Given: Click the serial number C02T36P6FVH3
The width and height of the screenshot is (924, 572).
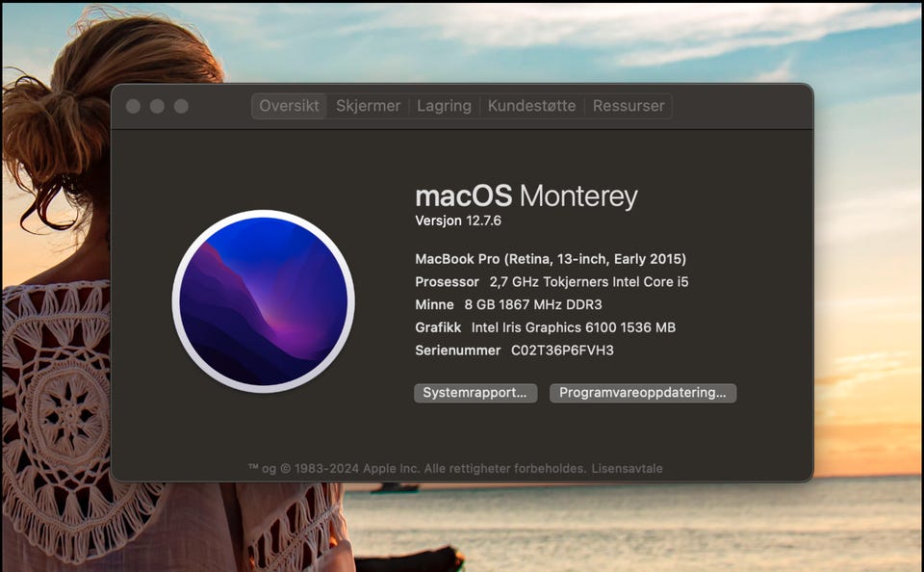Looking at the screenshot, I should pyautogui.click(x=562, y=351).
